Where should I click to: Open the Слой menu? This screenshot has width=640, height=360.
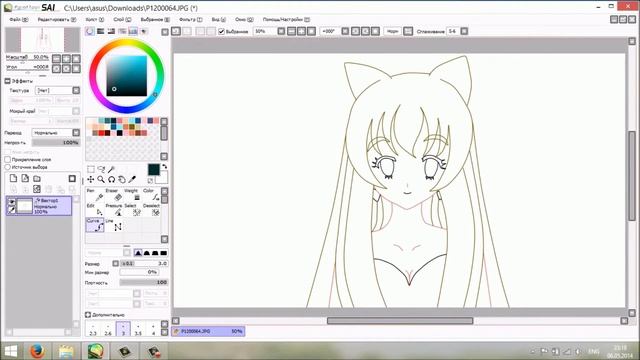pyautogui.click(x=122, y=19)
